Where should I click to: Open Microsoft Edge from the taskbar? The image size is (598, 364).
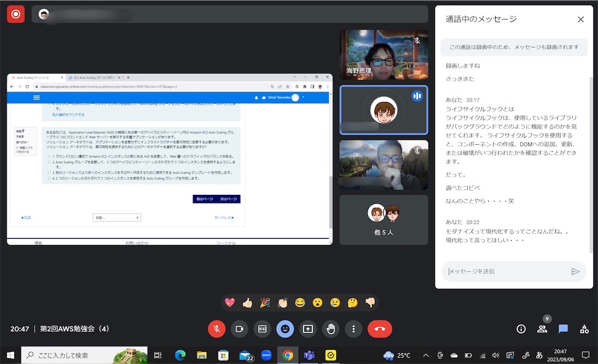[180, 355]
